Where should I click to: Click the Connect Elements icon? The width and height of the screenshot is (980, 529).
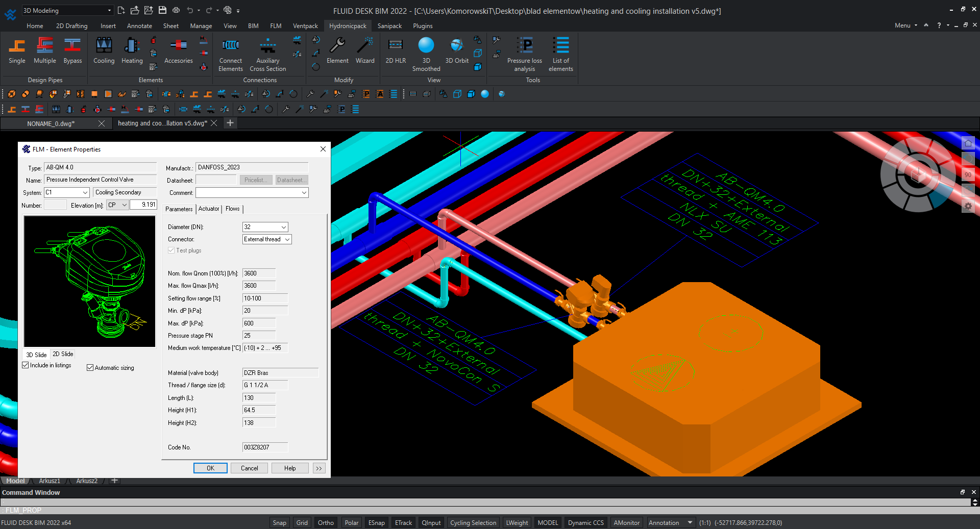click(231, 51)
